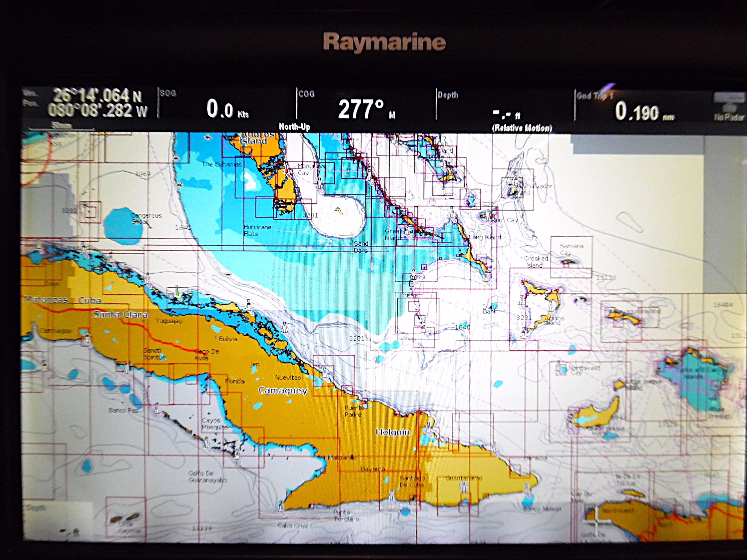The image size is (747, 560).
Task: Tap the Yaguajay town label
Action: [x=169, y=321]
